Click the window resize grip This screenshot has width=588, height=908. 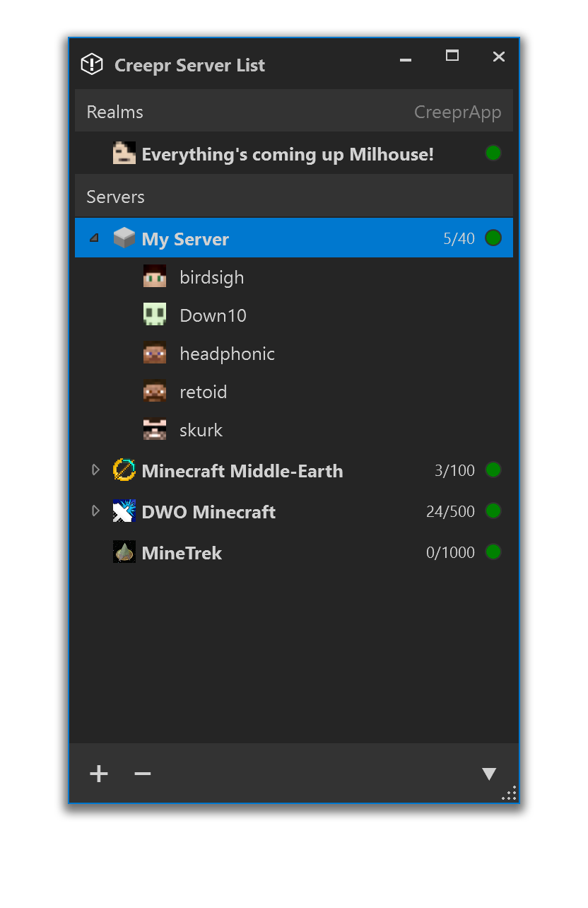(509, 793)
